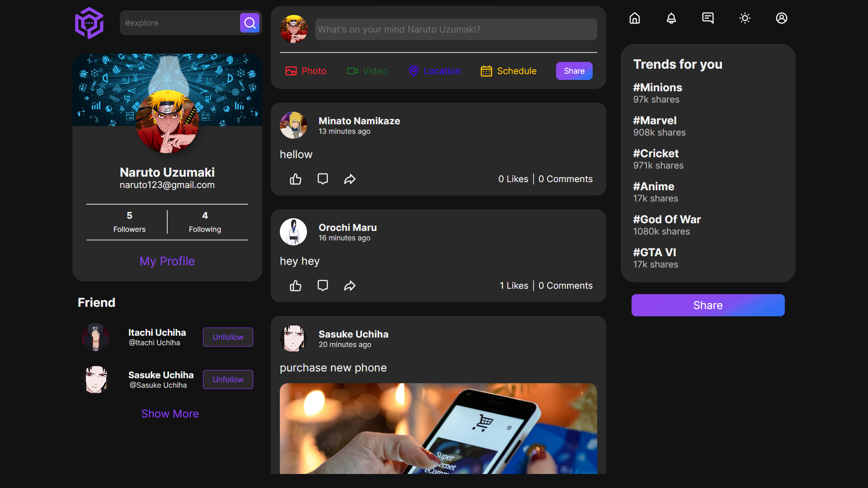Like Minato Namikaze's post
This screenshot has height=488, width=868.
coord(296,179)
